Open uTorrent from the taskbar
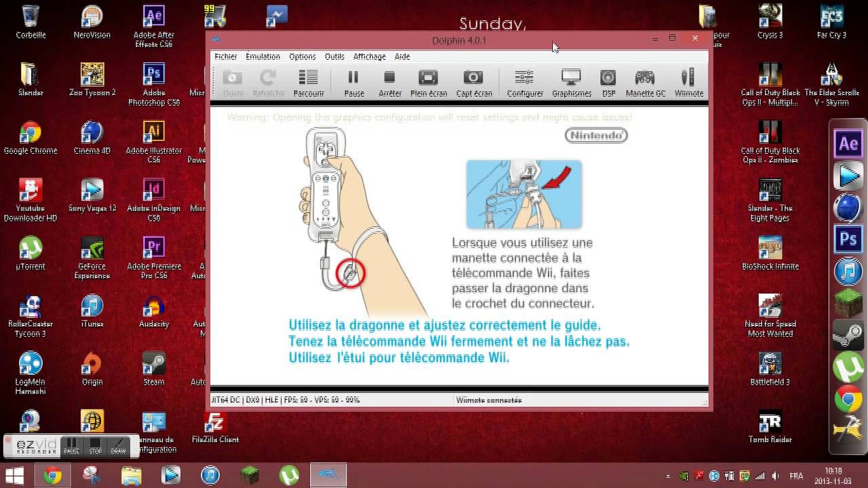The height and width of the screenshot is (488, 868). tap(290, 475)
